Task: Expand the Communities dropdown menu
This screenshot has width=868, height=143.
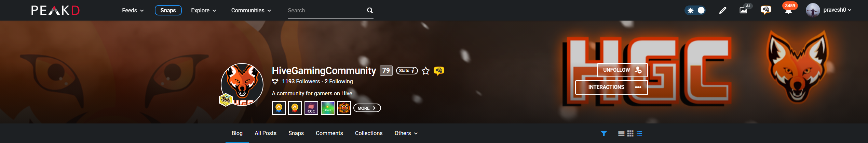Action: [251, 10]
